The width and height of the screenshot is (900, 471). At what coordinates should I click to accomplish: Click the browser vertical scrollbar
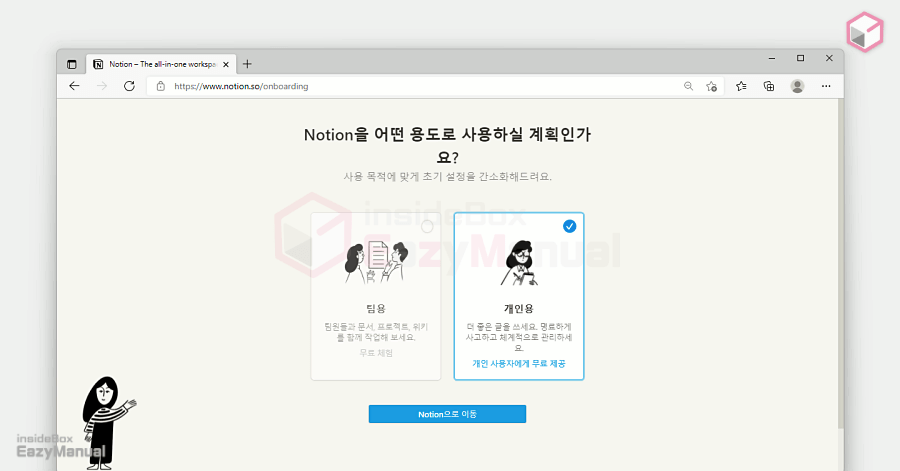[x=840, y=264]
